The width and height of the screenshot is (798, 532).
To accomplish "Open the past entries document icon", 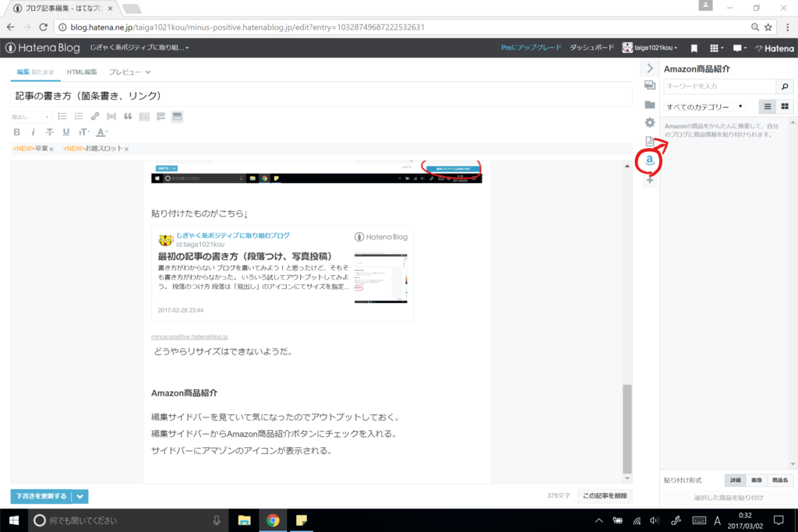I will (649, 141).
